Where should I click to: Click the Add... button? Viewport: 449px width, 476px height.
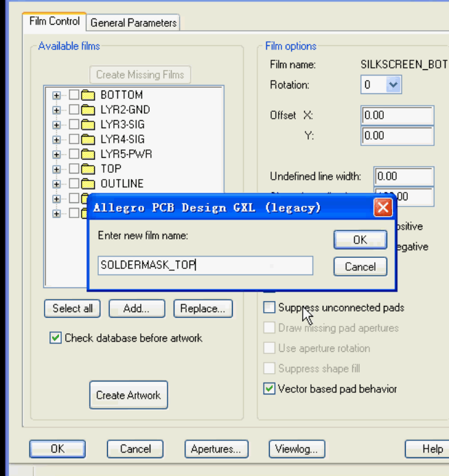click(x=137, y=309)
